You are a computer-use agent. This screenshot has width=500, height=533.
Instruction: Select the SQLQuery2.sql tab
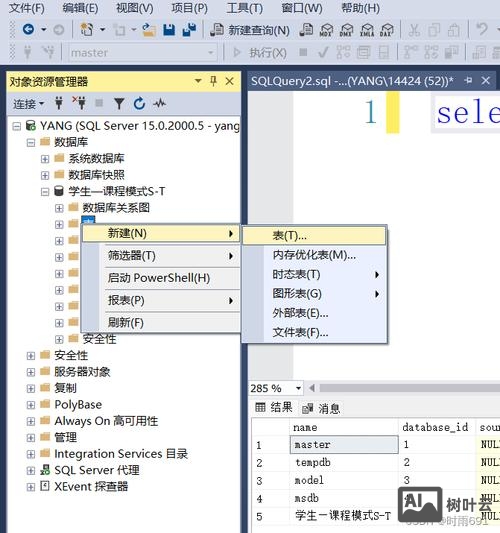coord(352,81)
